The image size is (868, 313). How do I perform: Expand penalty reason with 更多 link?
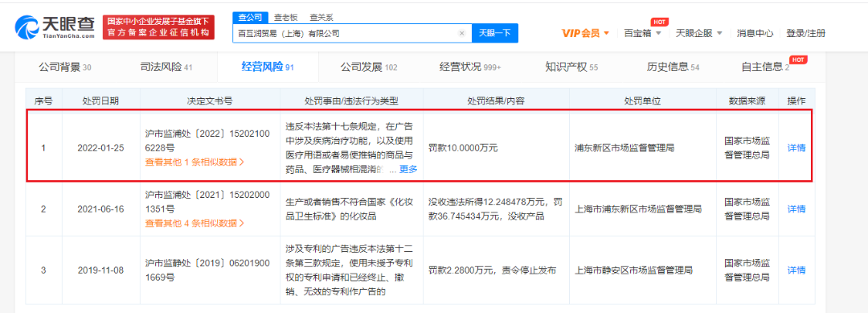408,170
